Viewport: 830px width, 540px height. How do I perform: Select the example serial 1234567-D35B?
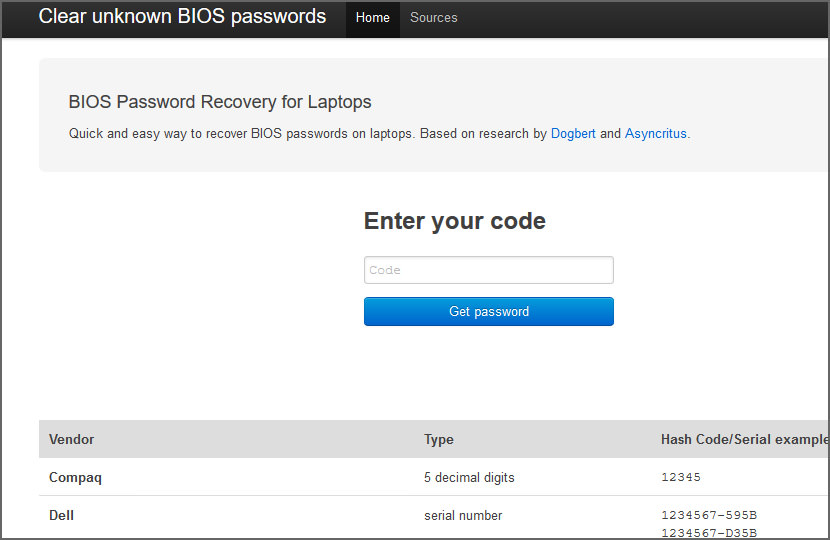pos(709,533)
